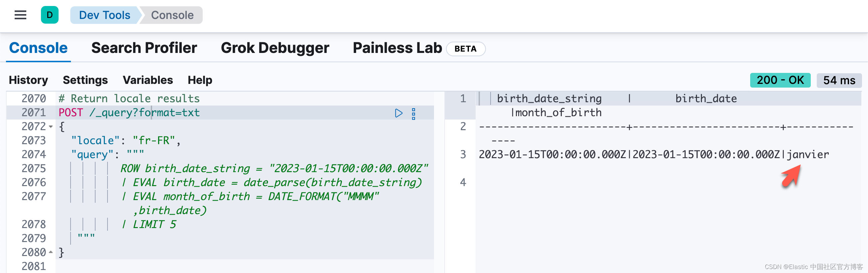
Task: Click the closing brace on line 2080
Action: (x=61, y=252)
